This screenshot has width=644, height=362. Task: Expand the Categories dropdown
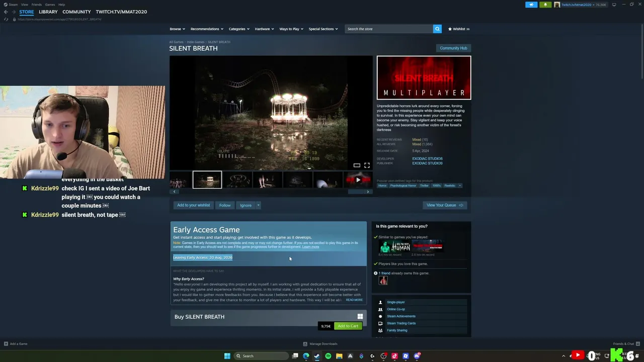tap(239, 29)
